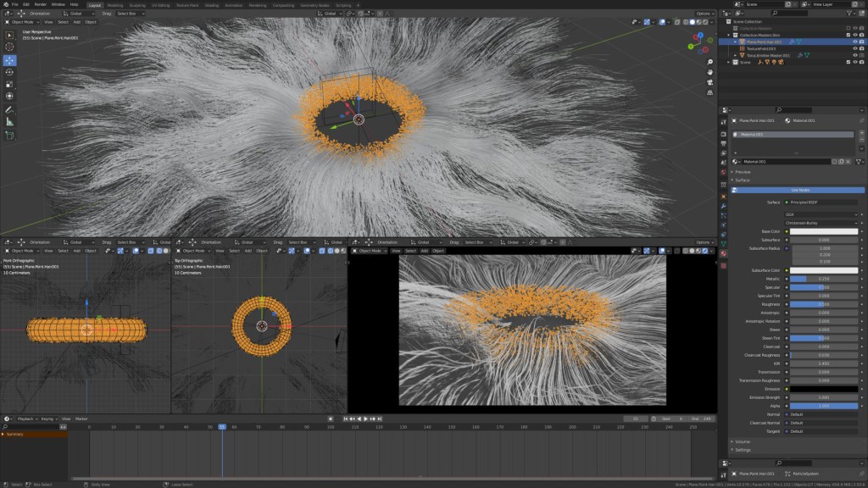
Task: Click the Base Color white swatch
Action: point(823,231)
